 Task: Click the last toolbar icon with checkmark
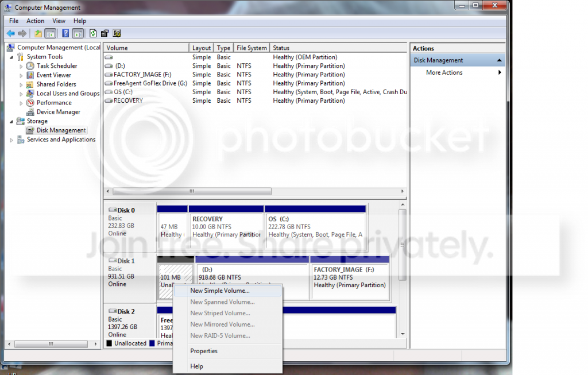click(x=117, y=33)
